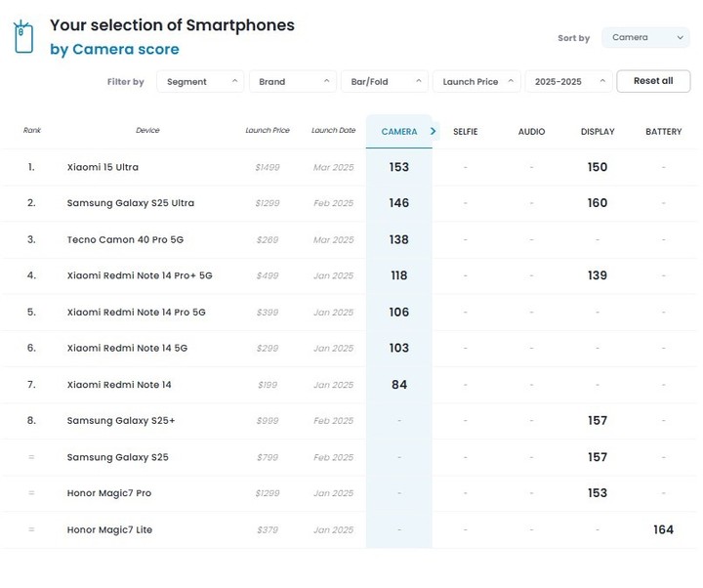Click the $379 launch price
Screen dimensions: 703x588
click(268, 530)
